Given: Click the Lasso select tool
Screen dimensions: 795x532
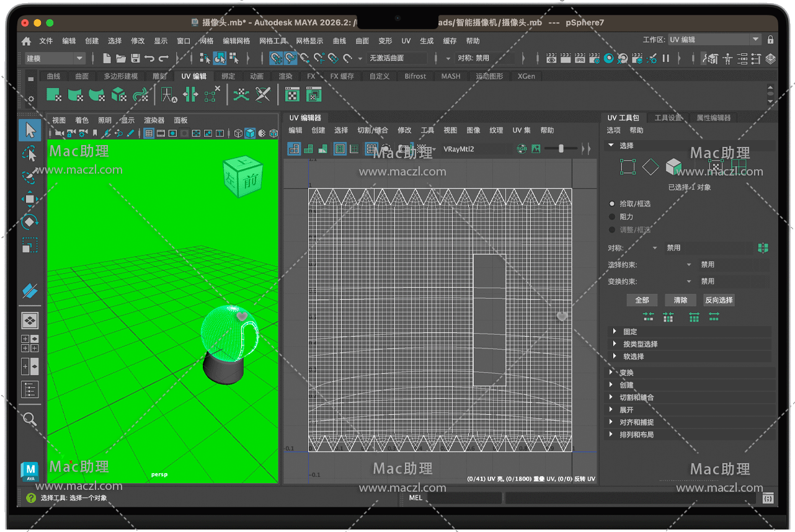Looking at the screenshot, I should tap(30, 153).
